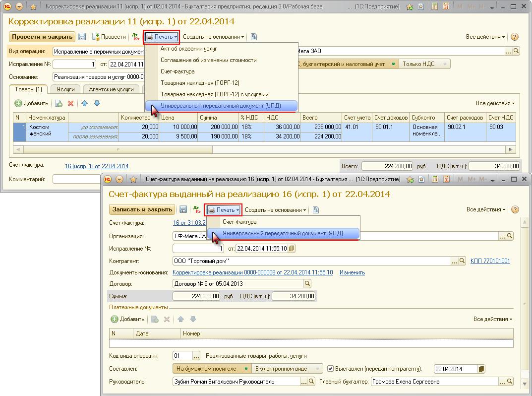Delete row with red X icon
Screen dimensions: 532x396
pos(70,103)
